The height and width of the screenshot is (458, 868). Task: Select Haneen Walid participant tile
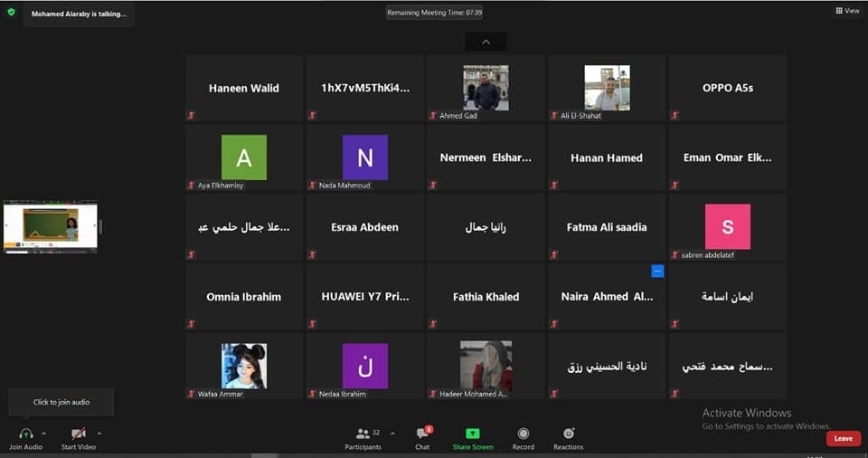point(244,88)
